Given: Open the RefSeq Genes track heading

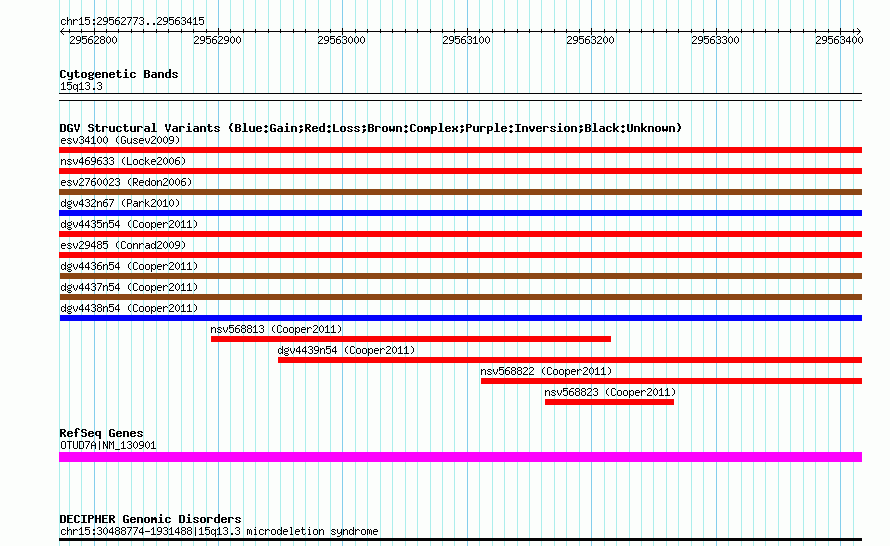Looking at the screenshot, I should point(101,433).
